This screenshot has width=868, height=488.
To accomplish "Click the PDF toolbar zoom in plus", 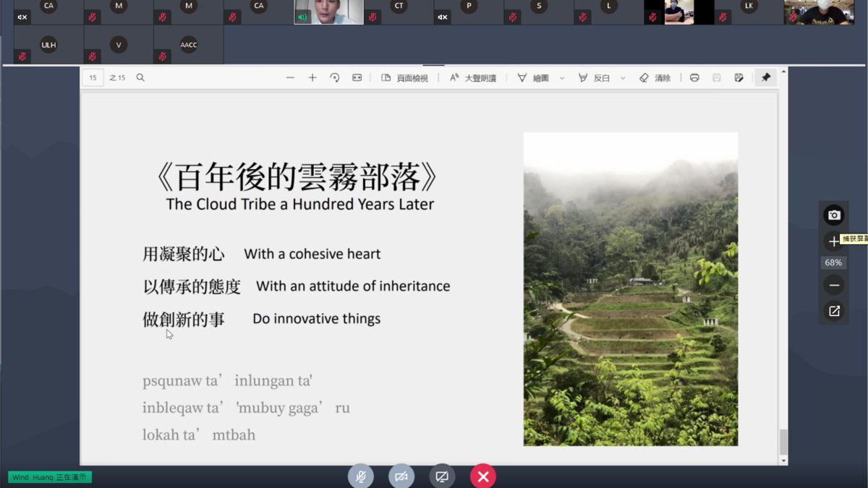I will coord(312,77).
